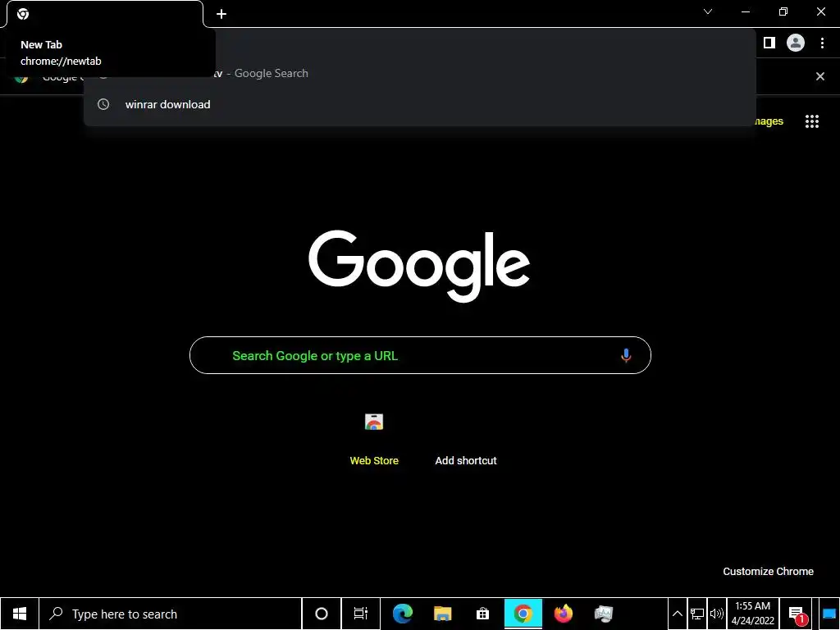Launch Microsoft Edge from the taskbar

pos(403,614)
